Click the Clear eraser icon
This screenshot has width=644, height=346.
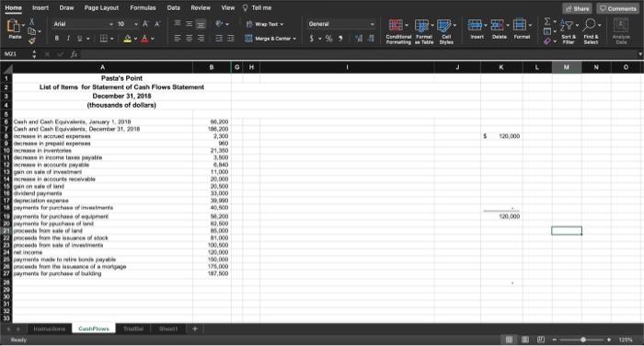pos(546,41)
